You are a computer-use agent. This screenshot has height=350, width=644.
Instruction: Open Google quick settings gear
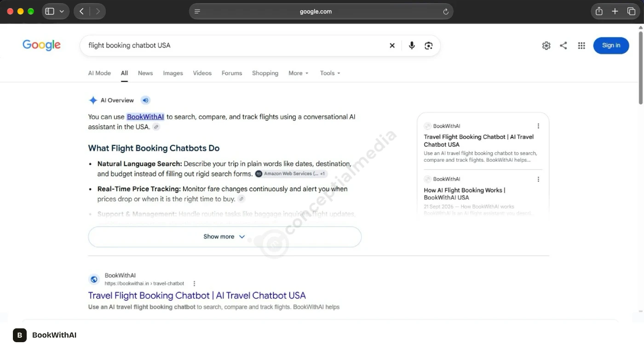point(546,45)
